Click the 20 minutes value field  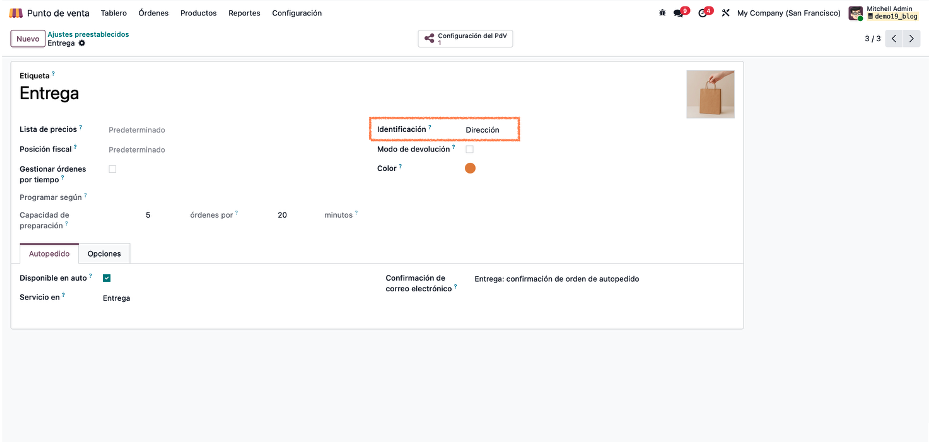click(x=282, y=215)
